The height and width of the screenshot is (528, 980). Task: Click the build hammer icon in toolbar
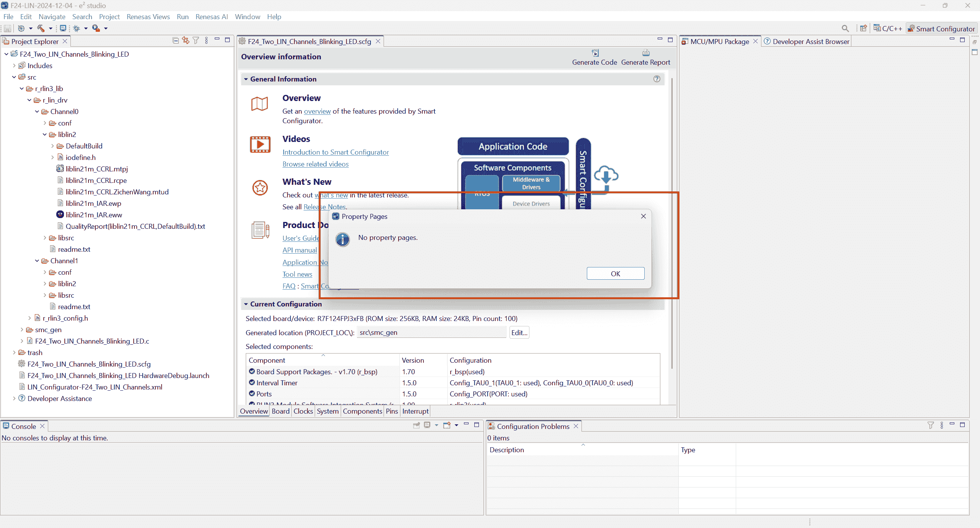click(x=41, y=28)
